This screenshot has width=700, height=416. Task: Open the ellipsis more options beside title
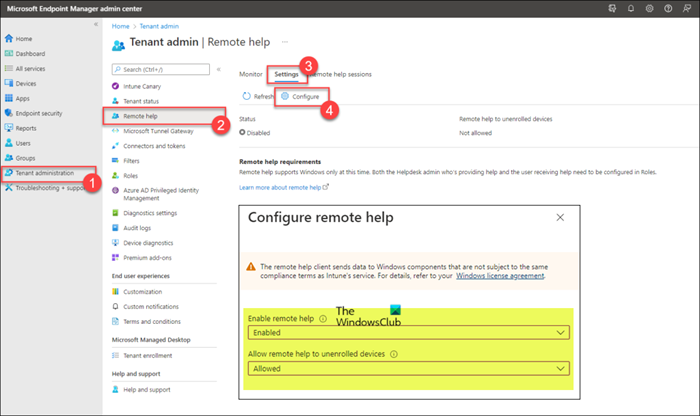[x=285, y=42]
